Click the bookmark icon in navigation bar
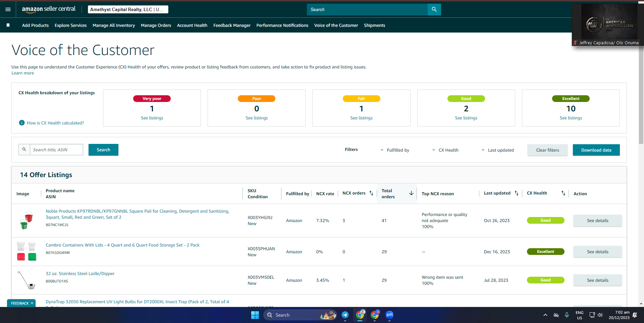This screenshot has height=323, width=644. [8, 25]
